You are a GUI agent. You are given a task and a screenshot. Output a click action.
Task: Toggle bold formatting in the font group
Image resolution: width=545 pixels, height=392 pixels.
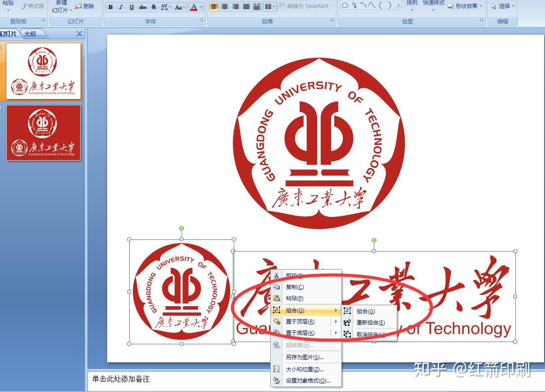(x=110, y=7)
